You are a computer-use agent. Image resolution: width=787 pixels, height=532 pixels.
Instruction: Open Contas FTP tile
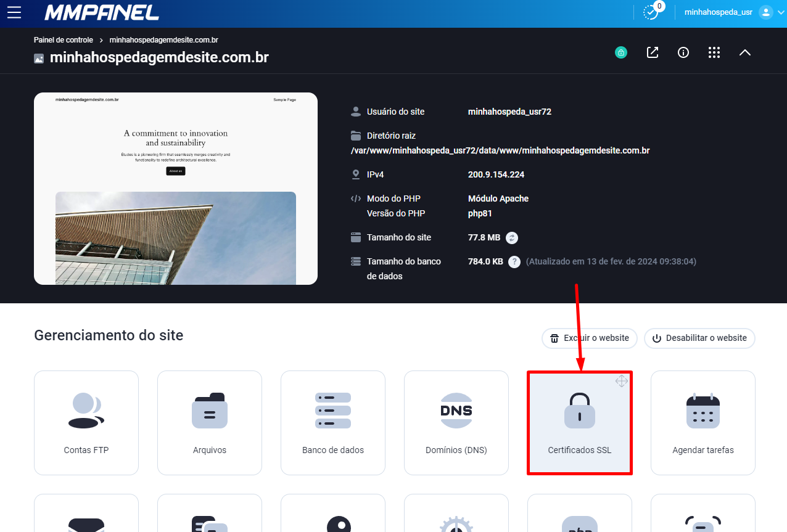coord(86,423)
